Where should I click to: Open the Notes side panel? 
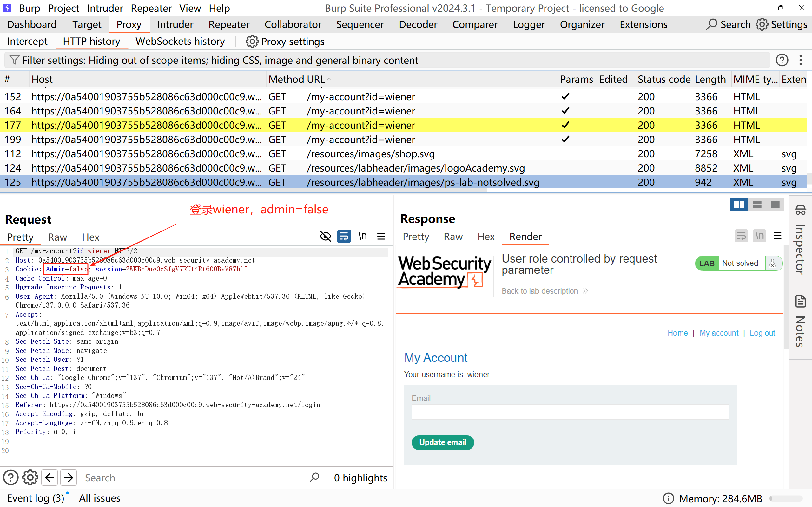[x=800, y=321]
